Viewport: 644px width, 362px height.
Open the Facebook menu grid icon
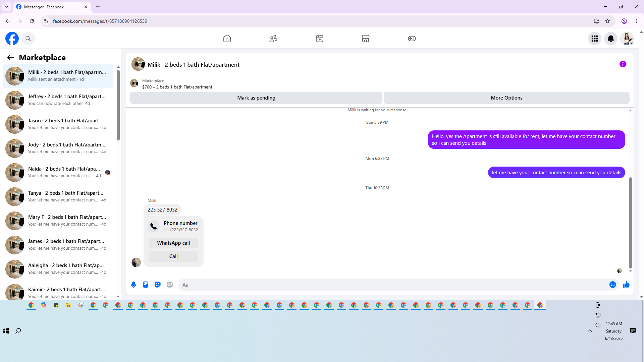(x=595, y=39)
